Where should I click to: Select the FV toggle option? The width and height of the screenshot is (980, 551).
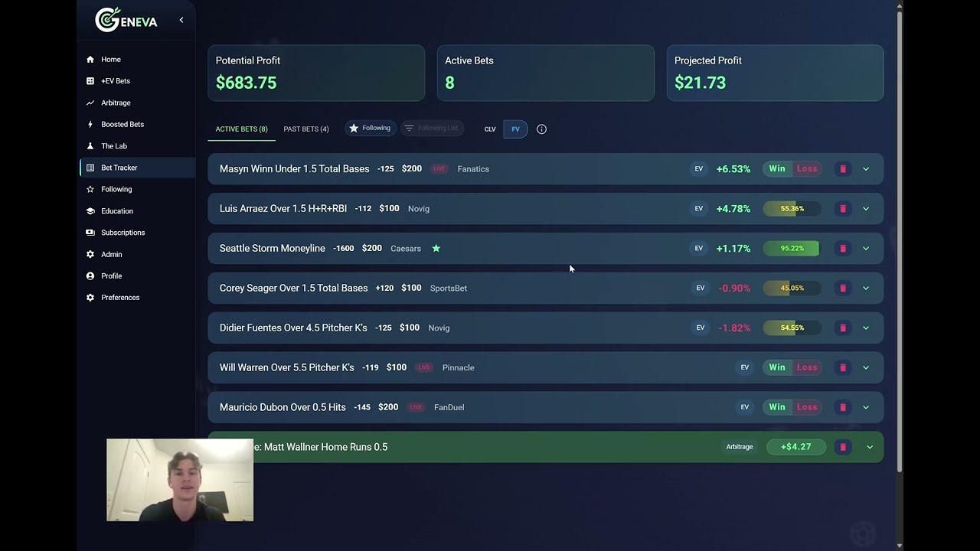tap(515, 129)
